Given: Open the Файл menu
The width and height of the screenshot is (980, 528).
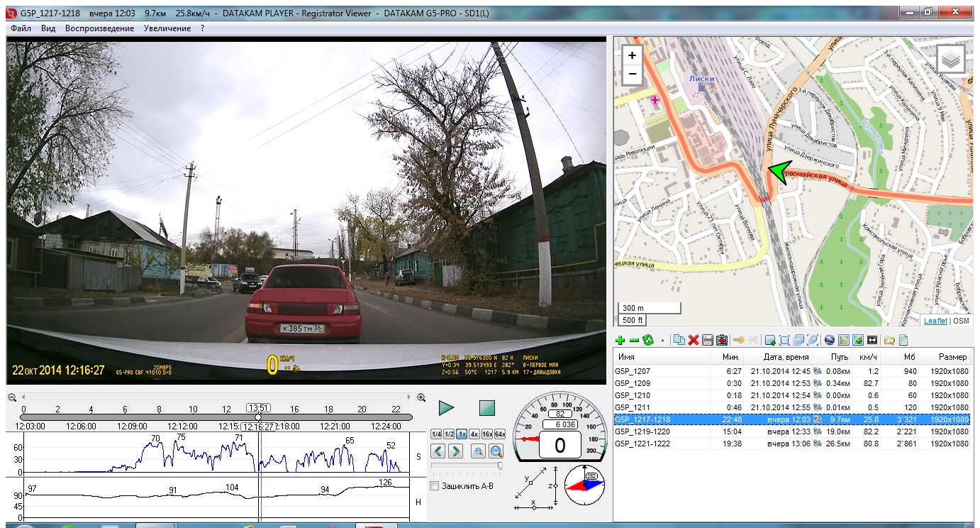Looking at the screenshot, I should click(x=21, y=28).
